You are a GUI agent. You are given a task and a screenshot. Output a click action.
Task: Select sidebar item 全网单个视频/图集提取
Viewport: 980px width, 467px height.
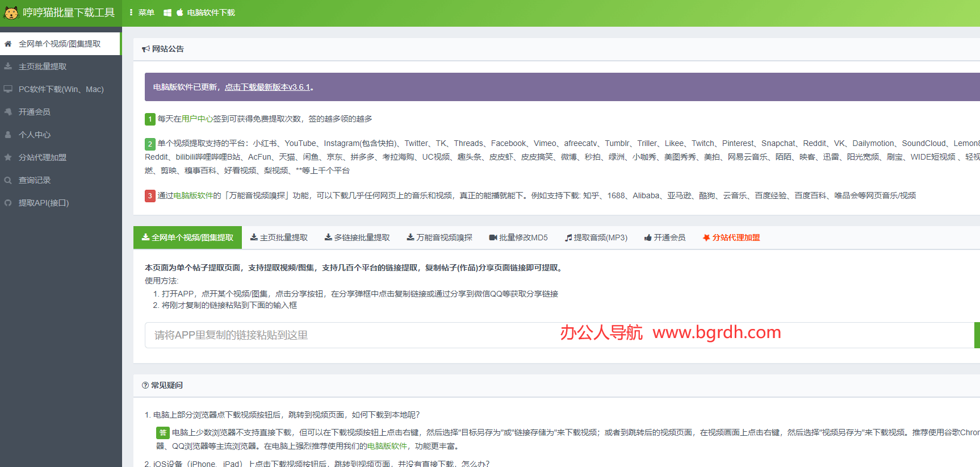pos(60,44)
